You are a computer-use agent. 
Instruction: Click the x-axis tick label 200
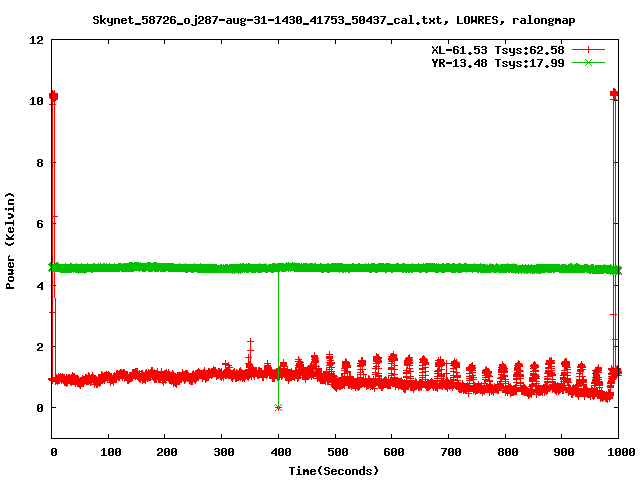pos(167,452)
